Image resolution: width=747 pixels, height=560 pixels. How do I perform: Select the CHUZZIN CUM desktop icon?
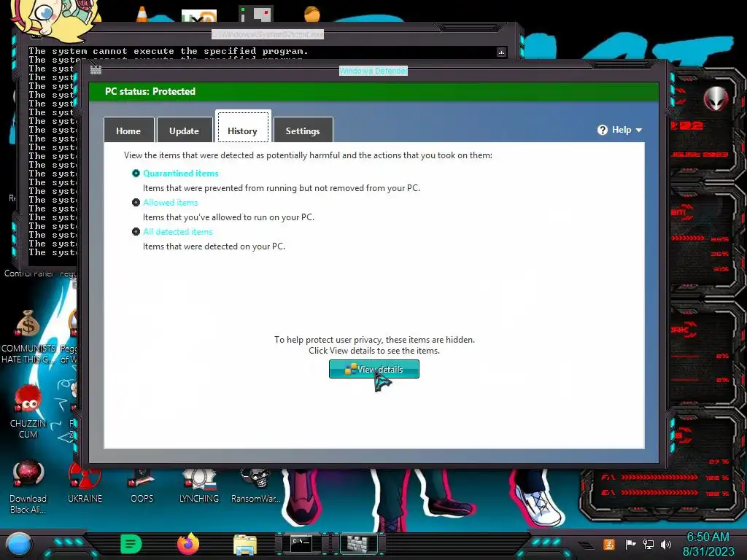coord(28,412)
